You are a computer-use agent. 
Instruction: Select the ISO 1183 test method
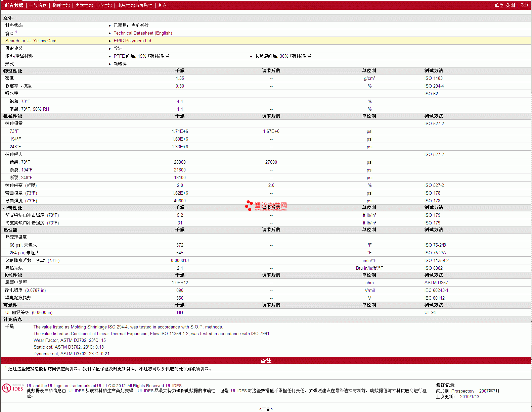tap(433, 78)
